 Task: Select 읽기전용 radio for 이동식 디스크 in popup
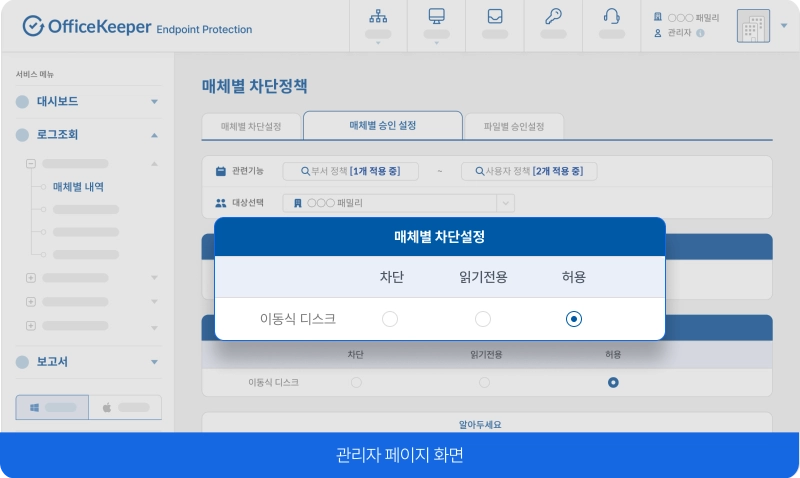(x=483, y=319)
